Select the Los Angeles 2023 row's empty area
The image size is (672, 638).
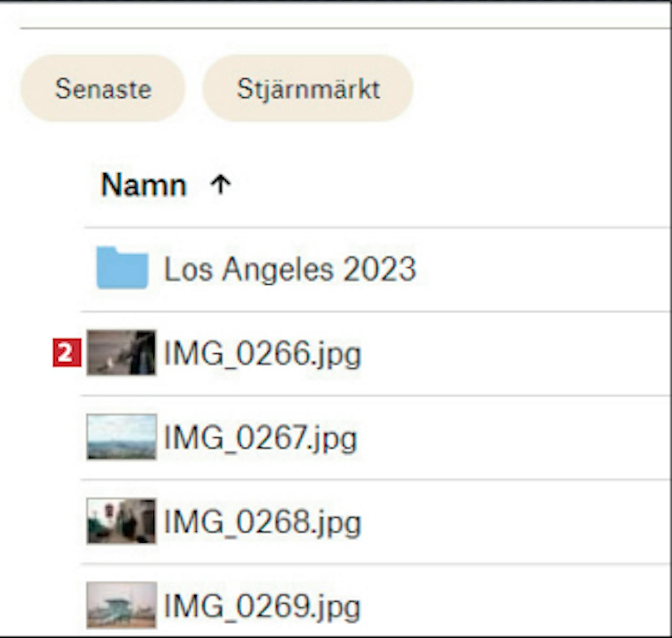(538, 269)
